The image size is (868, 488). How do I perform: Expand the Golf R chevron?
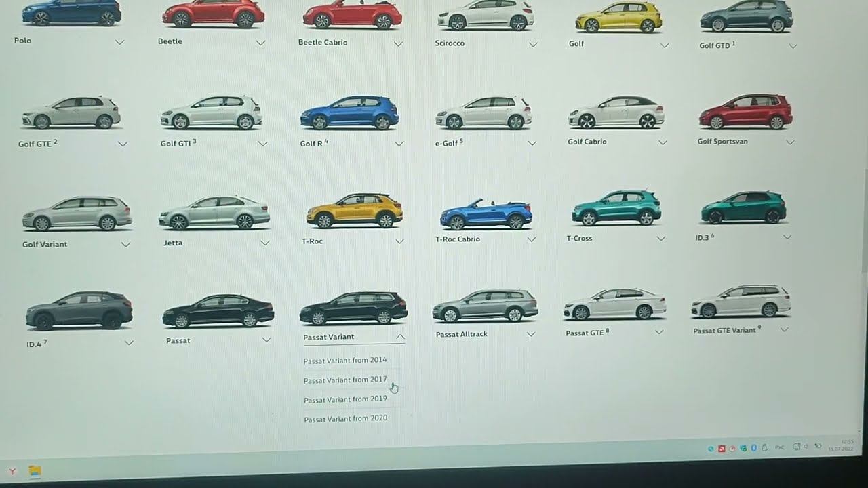(x=399, y=144)
